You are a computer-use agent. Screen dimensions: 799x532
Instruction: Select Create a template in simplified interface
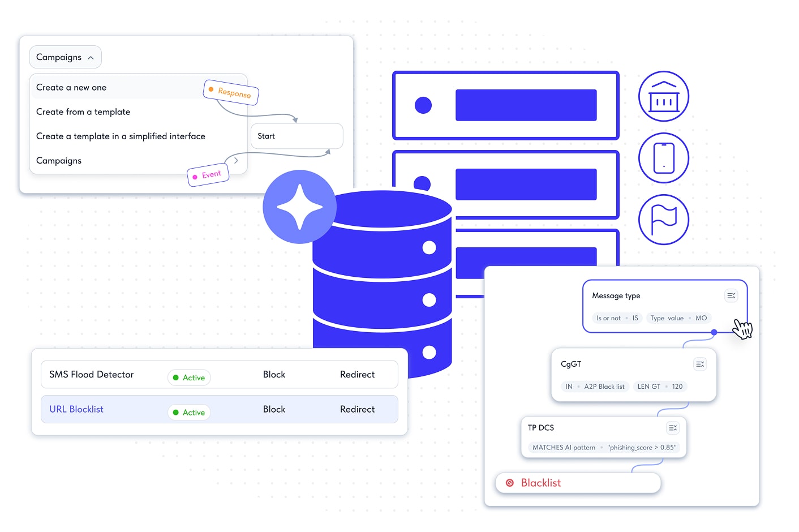121,136
